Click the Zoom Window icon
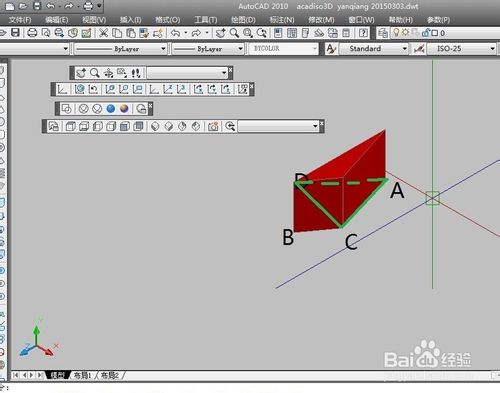Screen dimensions: 500x393 248,33
